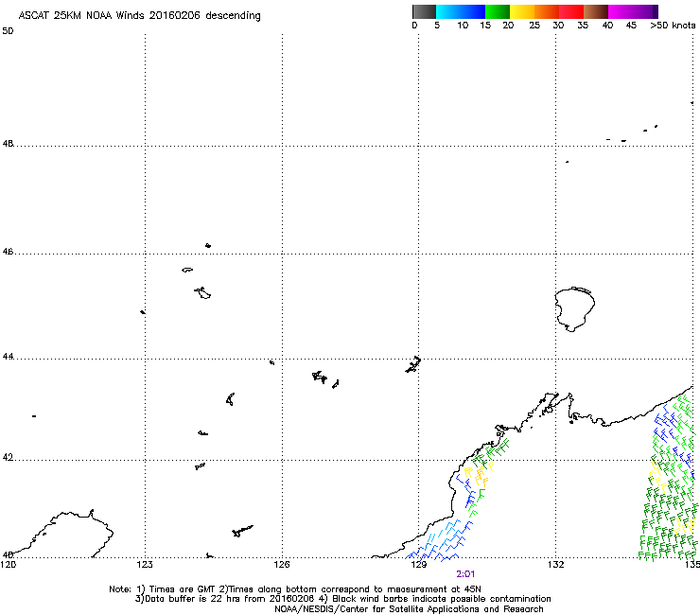Select the yellow 20-25 knots legend segment

[x=522, y=11]
